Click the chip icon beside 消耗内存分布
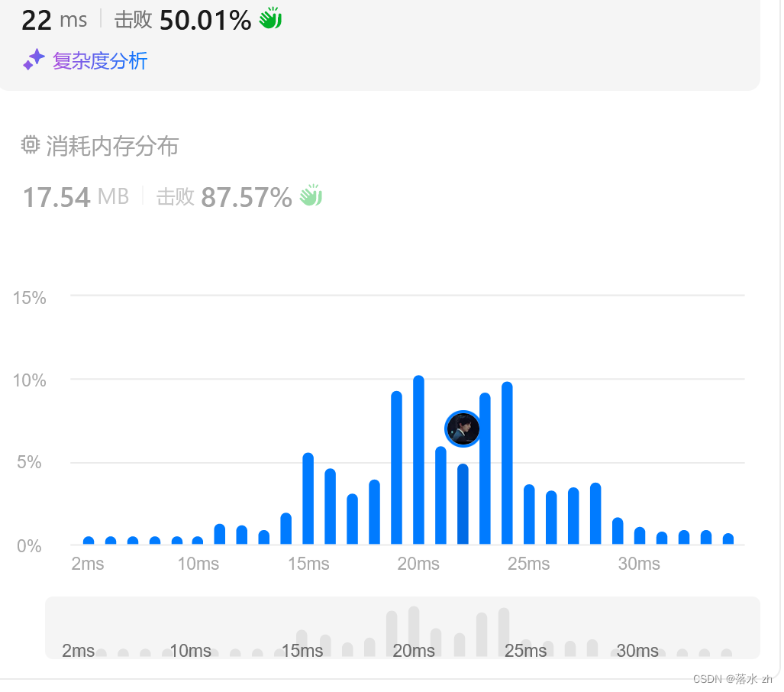This screenshot has height=692, width=784. pyautogui.click(x=30, y=145)
